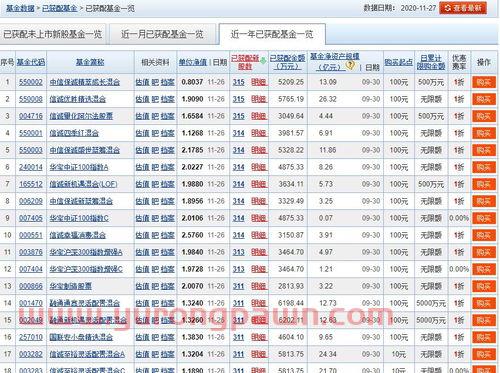The width and height of the screenshot is (500, 373).
Task: Open fund code 240014 link
Action: pyautogui.click(x=31, y=167)
